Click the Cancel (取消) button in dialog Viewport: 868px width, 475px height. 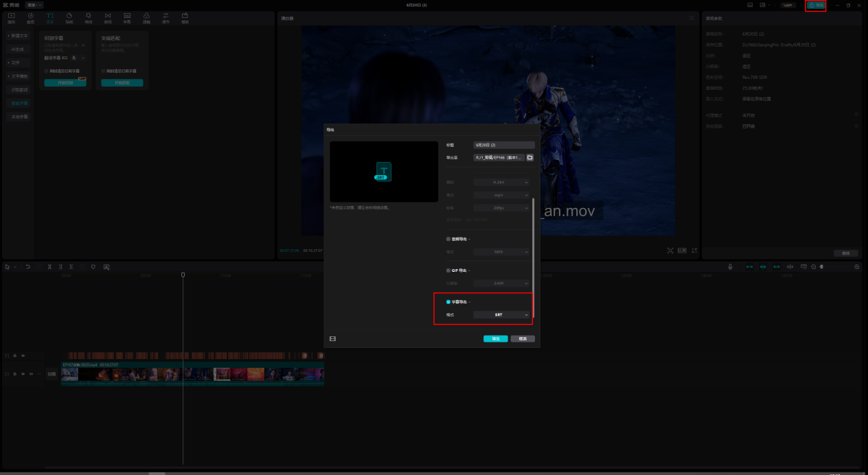(x=522, y=338)
